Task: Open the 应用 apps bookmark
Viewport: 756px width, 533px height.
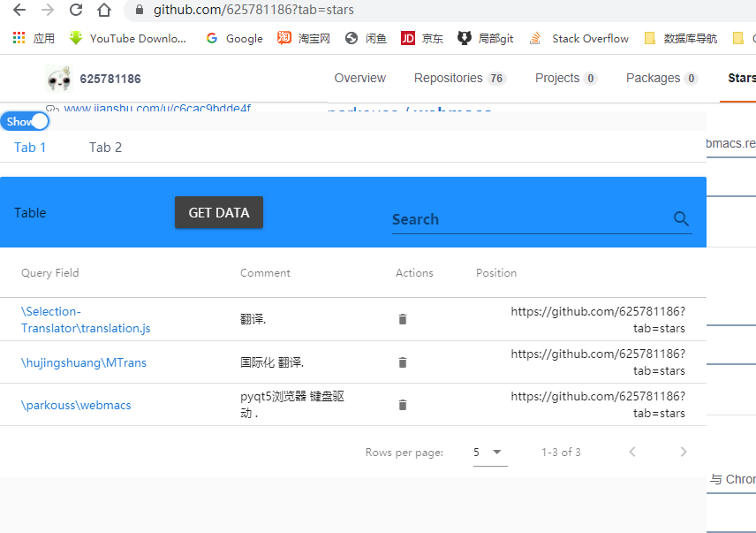Action: coord(34,39)
